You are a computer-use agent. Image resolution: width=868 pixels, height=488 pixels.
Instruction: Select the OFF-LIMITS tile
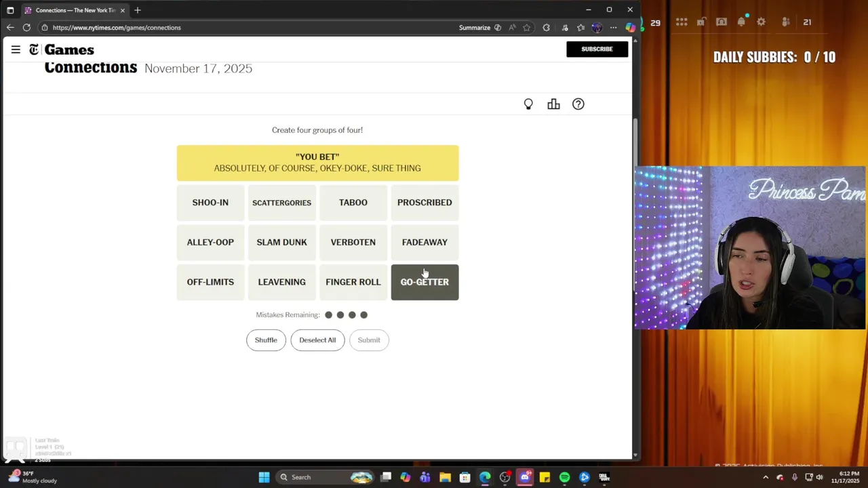(x=210, y=282)
